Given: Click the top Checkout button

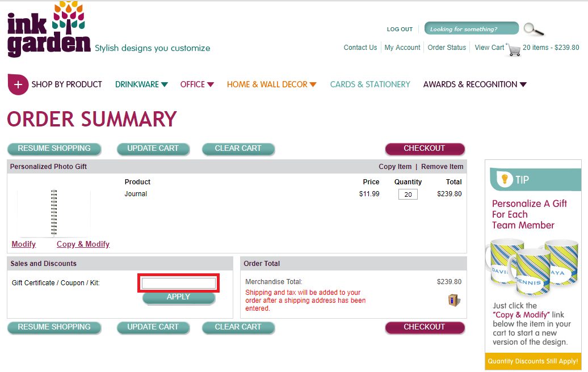Looking at the screenshot, I should click(x=425, y=149).
